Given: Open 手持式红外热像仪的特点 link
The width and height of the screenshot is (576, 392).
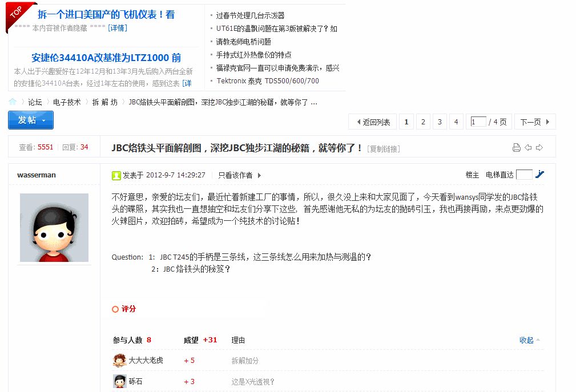Looking at the screenshot, I should pos(253,55).
